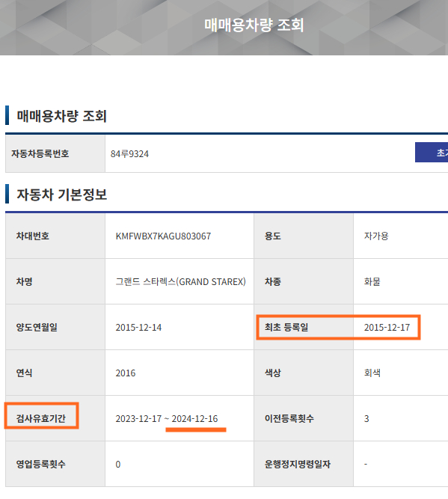Click the first registration date 2015-12-17

tap(387, 328)
